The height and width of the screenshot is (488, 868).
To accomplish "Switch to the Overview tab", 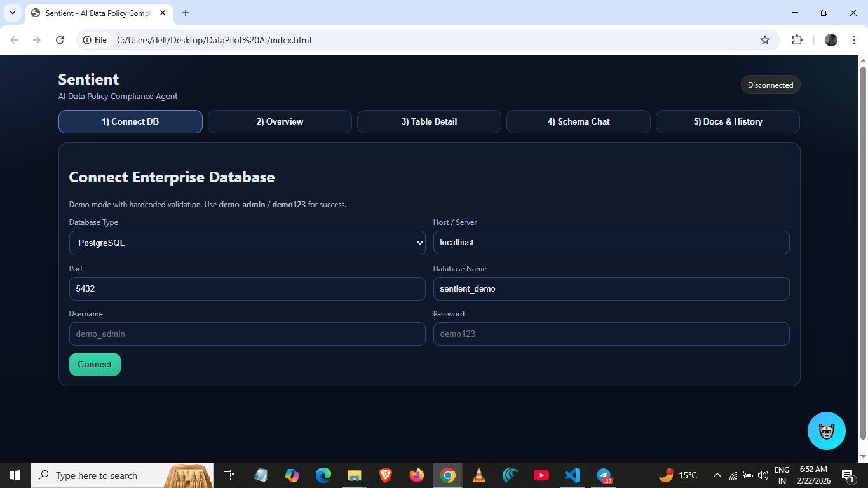I will pos(280,121).
